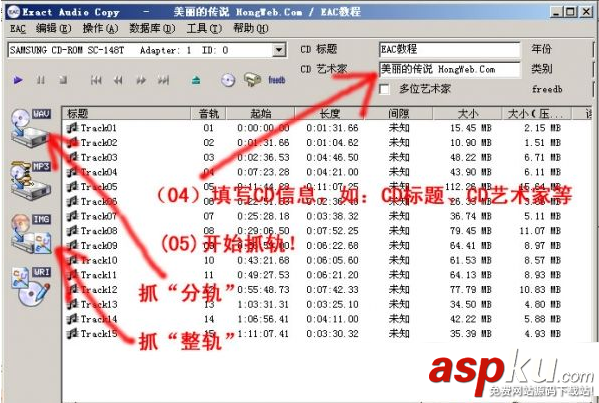Sort by 起始 column header
Viewport: 599px width, 403px height.
click(x=261, y=113)
